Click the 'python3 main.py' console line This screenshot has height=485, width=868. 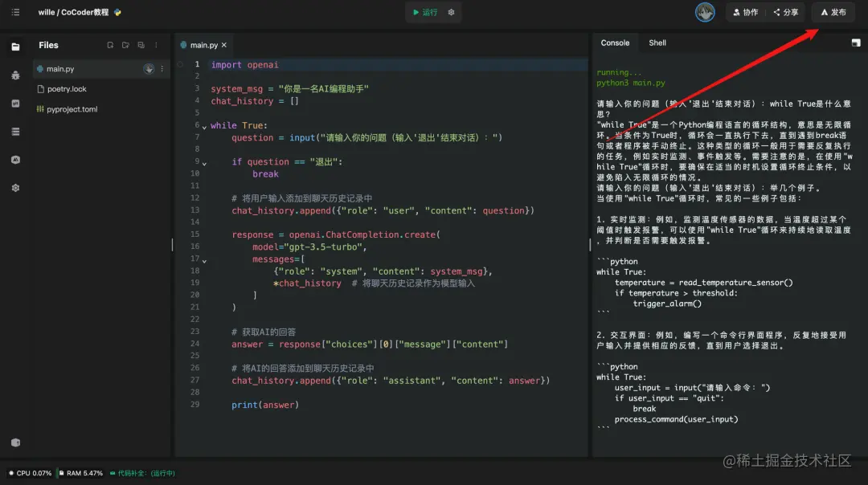(631, 83)
